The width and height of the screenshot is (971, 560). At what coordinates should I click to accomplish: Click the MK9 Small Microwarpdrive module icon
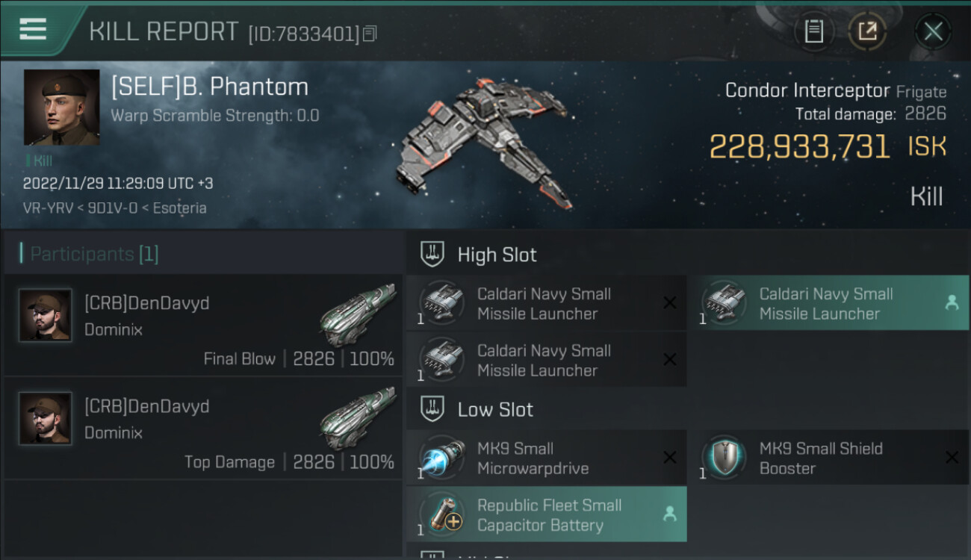point(441,458)
